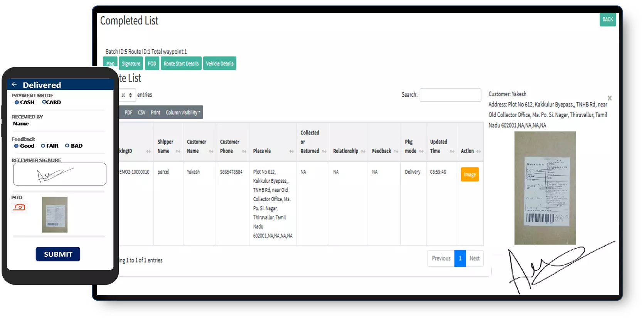The image size is (644, 320).
Task: Sort by Updated Time column arrows
Action: [452, 151]
